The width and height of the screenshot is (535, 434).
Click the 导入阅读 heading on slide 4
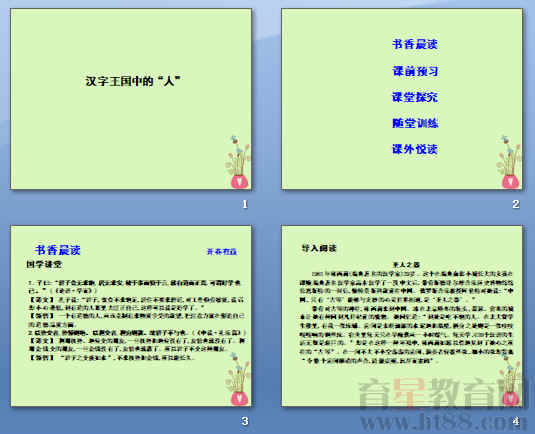tap(319, 248)
